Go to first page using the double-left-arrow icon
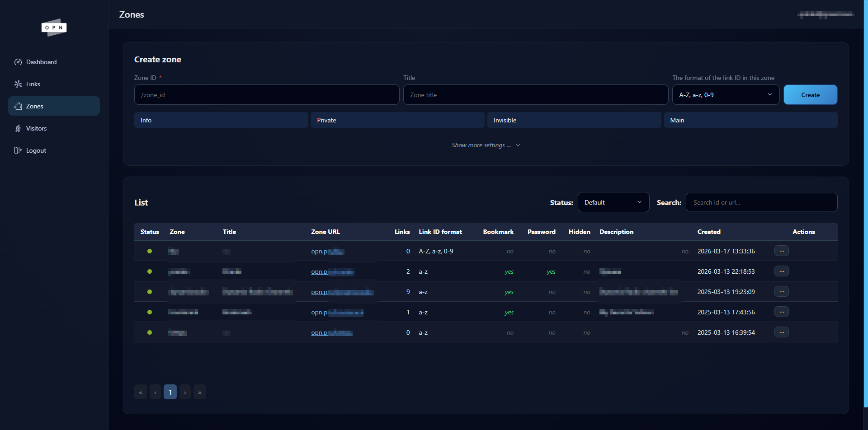Screen dimensions: 868x430 (x=141, y=392)
